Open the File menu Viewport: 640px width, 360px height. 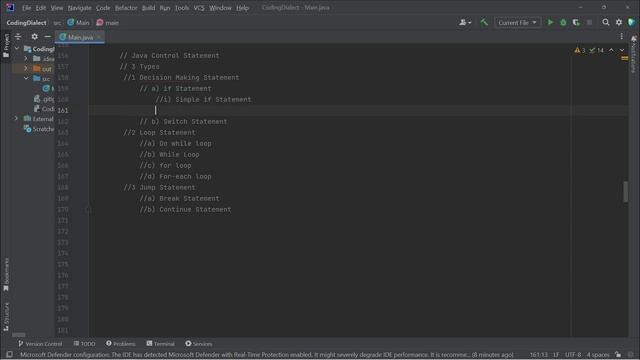click(27, 8)
